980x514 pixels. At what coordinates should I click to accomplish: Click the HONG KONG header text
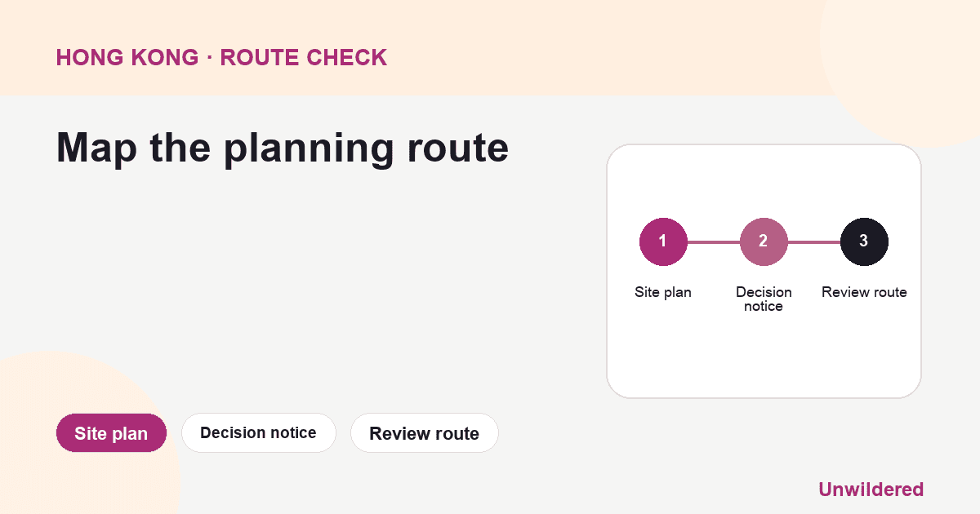[127, 58]
